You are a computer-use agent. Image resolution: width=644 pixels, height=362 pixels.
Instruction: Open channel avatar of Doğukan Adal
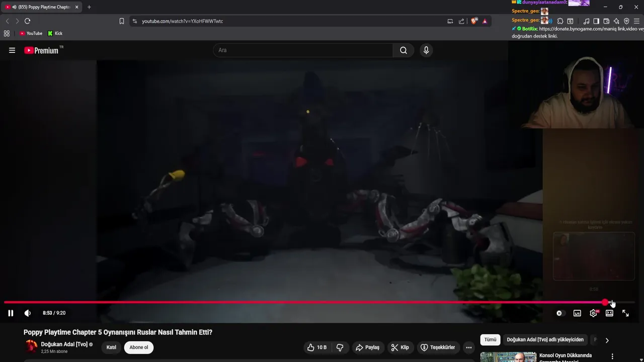[31, 347]
